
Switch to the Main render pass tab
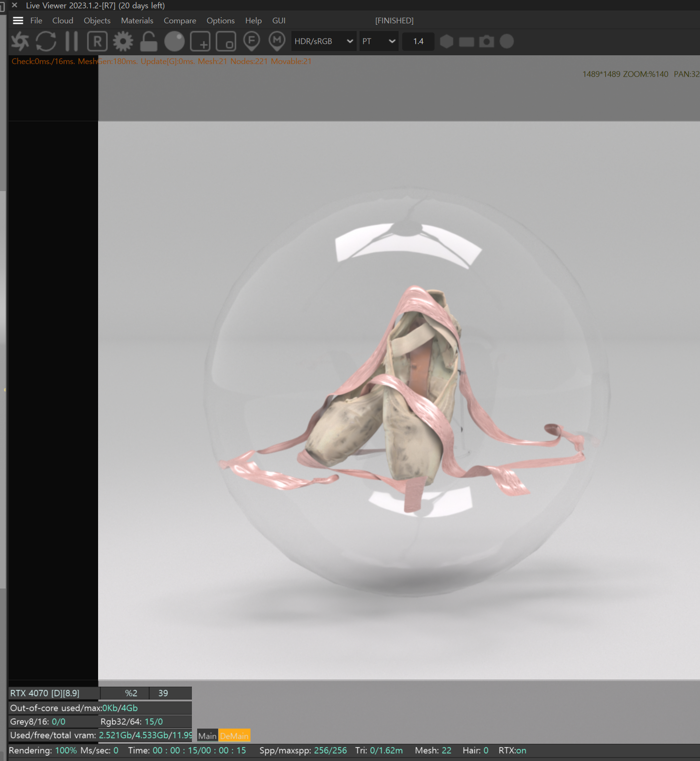click(207, 735)
